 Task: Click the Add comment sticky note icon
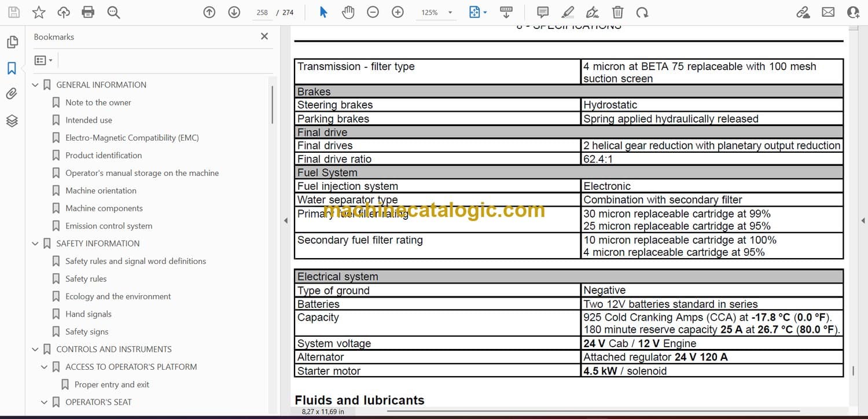click(543, 12)
